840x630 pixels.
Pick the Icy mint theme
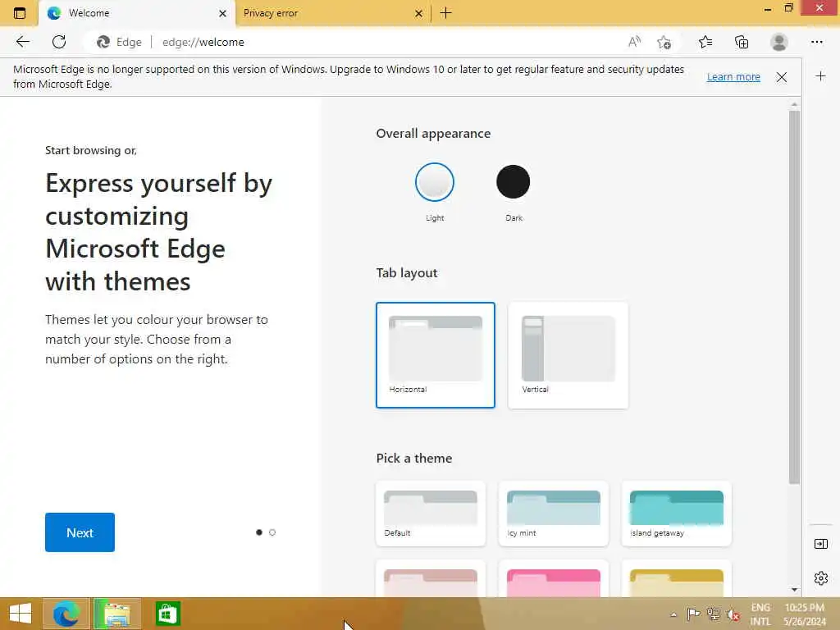pos(554,514)
